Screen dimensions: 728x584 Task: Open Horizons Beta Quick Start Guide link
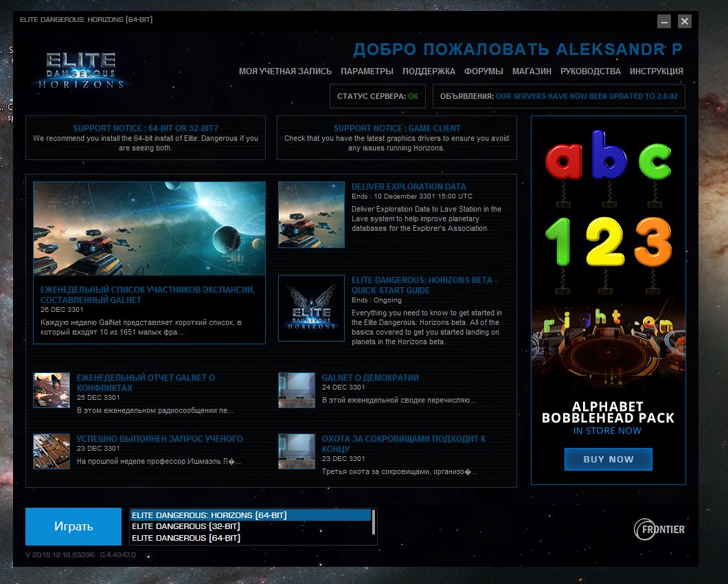click(424, 285)
